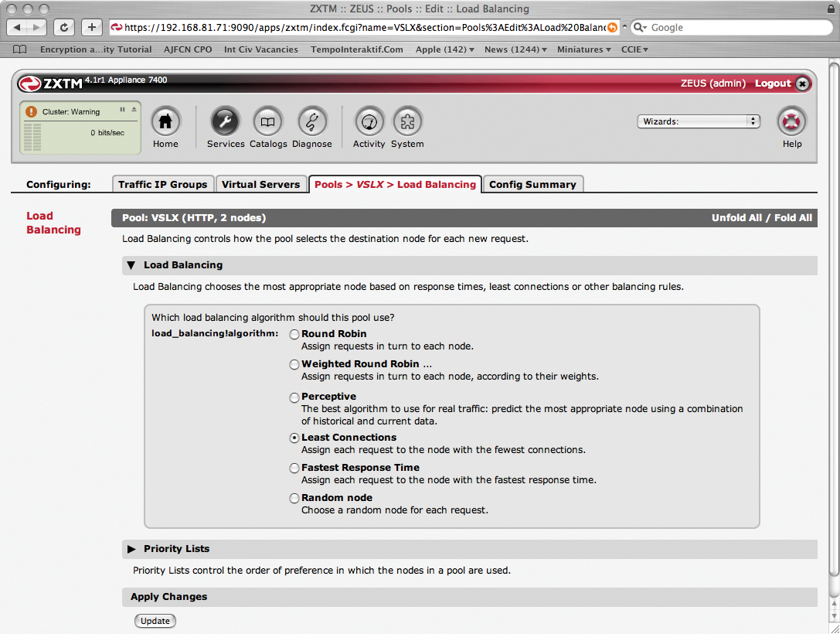Click Unfold All link

[x=736, y=217]
